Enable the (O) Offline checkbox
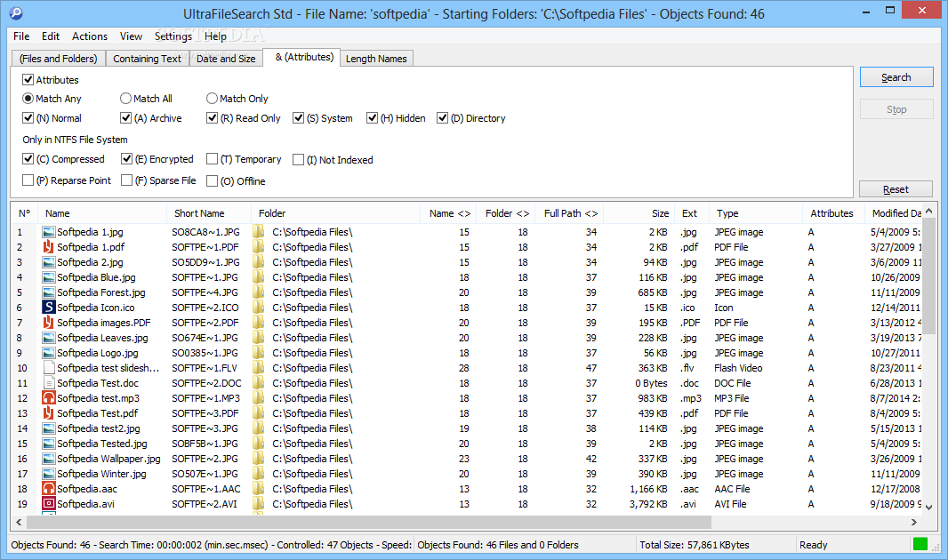Viewport: 948px width, 560px height. [x=212, y=180]
